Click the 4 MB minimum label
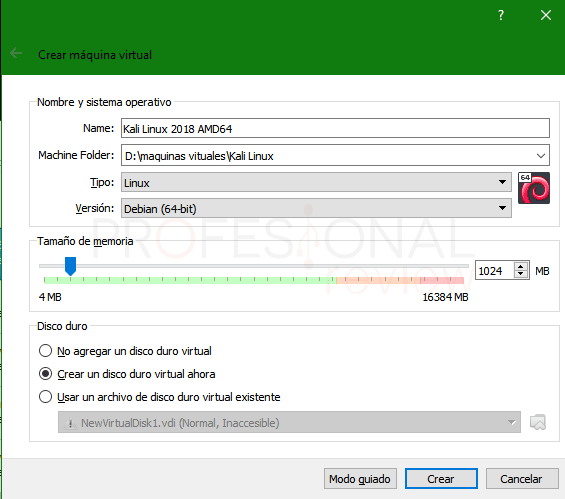 (x=50, y=297)
